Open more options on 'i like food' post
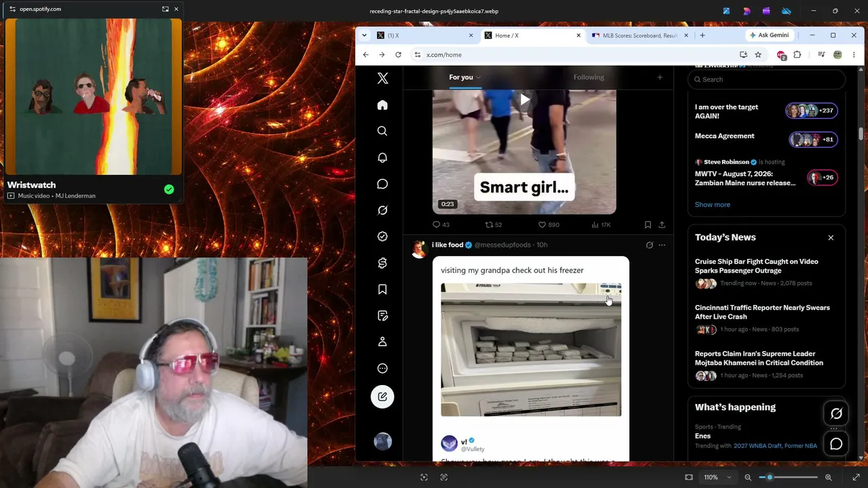The width and height of the screenshot is (868, 488). (662, 245)
